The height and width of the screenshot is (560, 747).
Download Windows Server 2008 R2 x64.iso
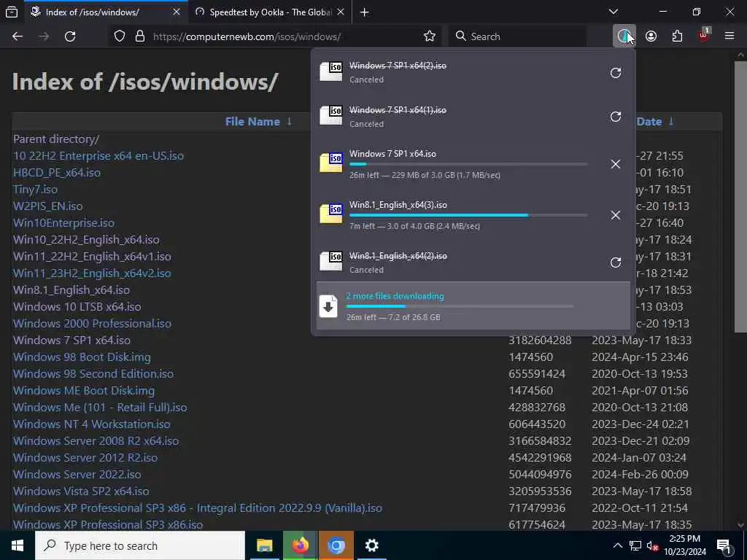point(96,441)
